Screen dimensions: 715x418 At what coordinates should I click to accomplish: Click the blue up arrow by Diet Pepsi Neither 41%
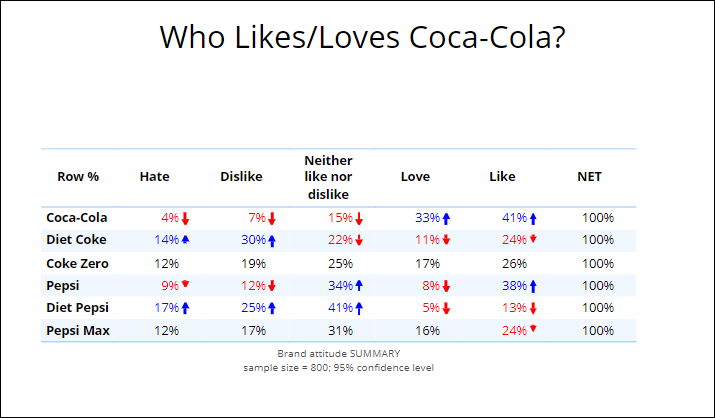[x=359, y=309]
